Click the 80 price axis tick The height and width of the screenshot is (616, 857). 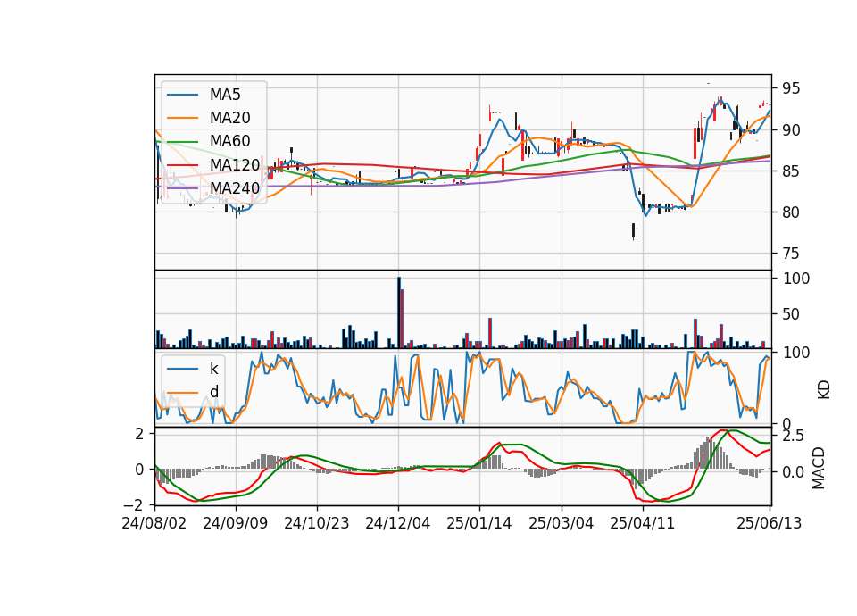coord(791,212)
